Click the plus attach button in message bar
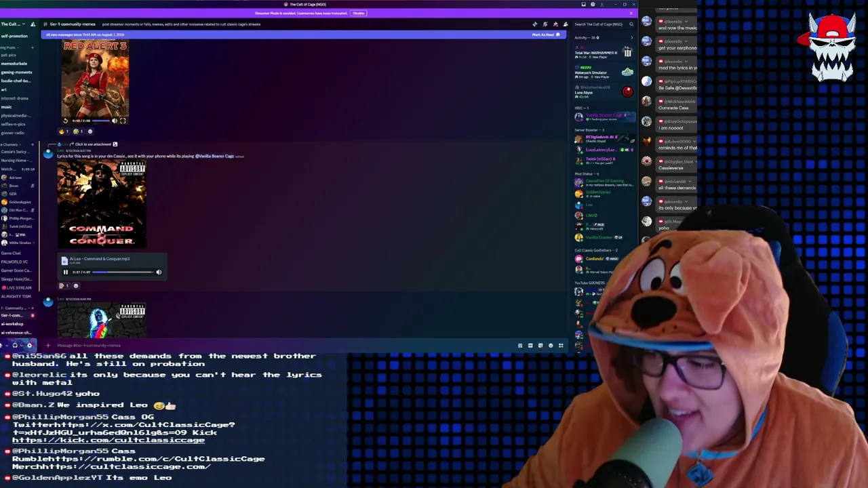The height and width of the screenshot is (488, 868). (48, 346)
